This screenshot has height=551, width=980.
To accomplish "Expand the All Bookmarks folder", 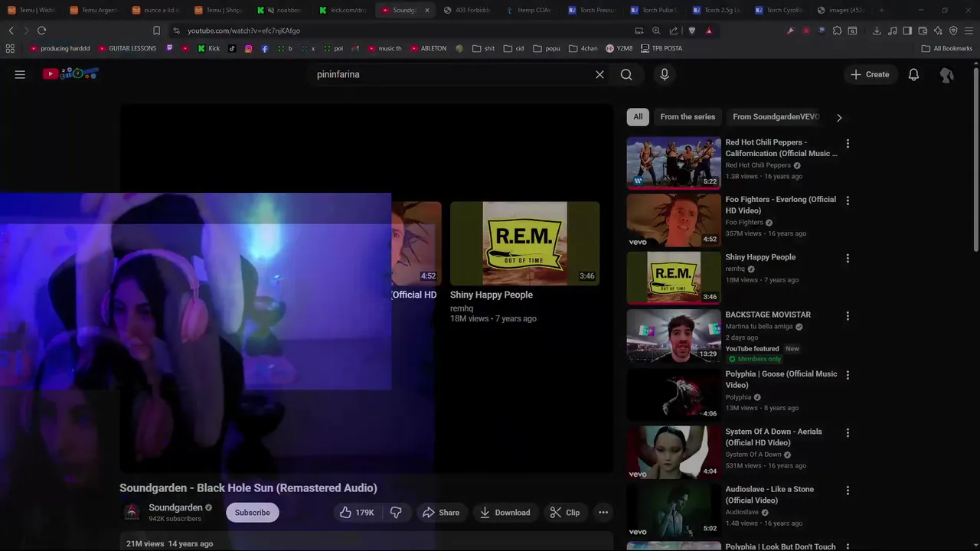I will coord(947,48).
